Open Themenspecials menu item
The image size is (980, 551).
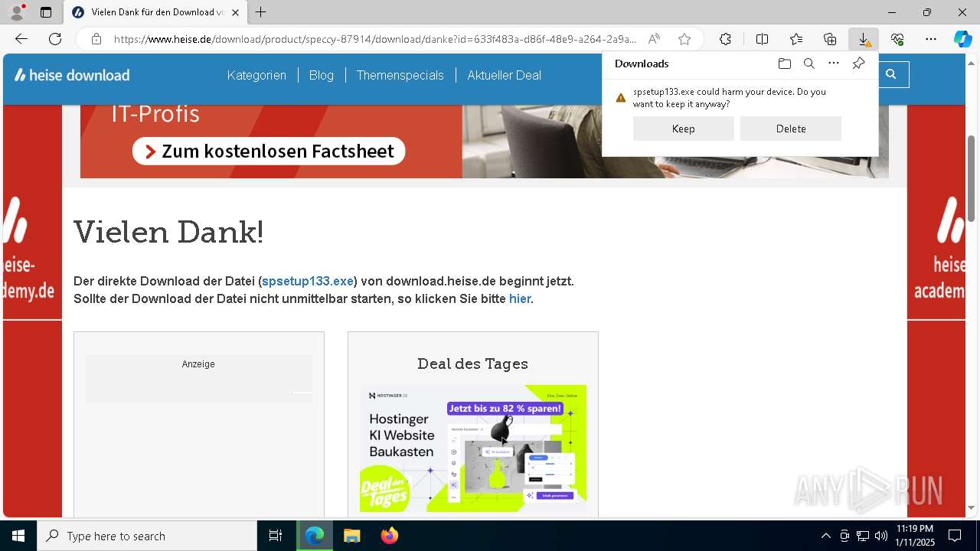point(400,75)
